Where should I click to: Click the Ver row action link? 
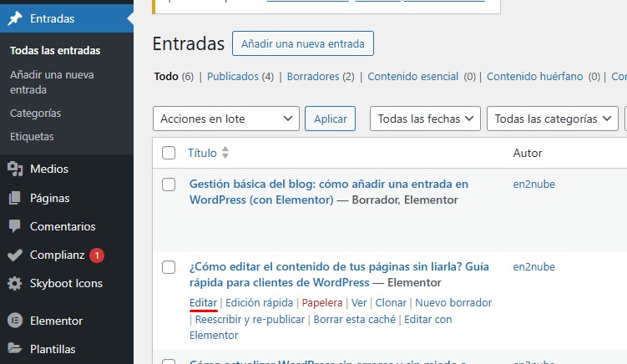click(359, 303)
